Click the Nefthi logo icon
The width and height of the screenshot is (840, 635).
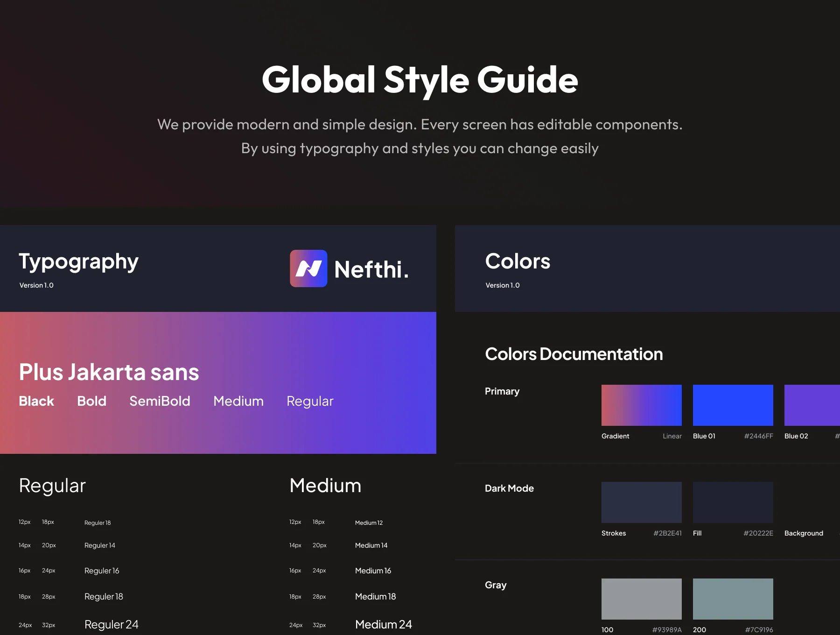click(308, 268)
